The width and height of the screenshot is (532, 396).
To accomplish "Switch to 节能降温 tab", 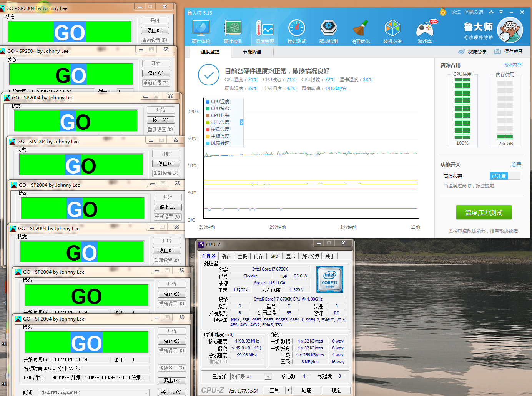I will point(252,52).
